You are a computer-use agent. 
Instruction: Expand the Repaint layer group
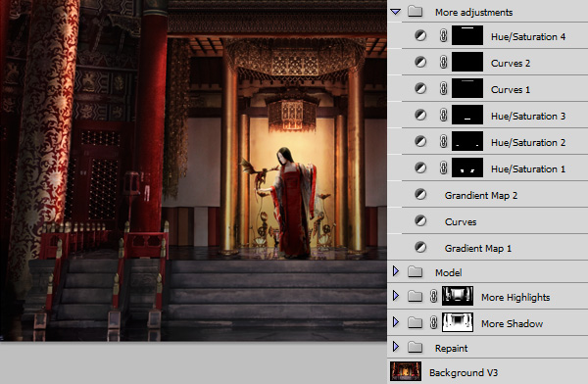pos(396,347)
